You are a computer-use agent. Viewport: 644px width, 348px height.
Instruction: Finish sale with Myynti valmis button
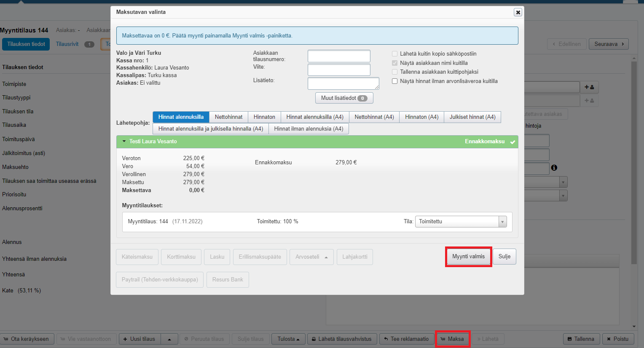tap(468, 257)
